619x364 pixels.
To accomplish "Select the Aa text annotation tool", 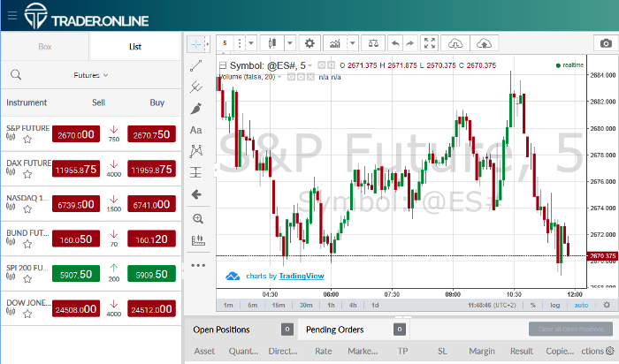I will [195, 130].
